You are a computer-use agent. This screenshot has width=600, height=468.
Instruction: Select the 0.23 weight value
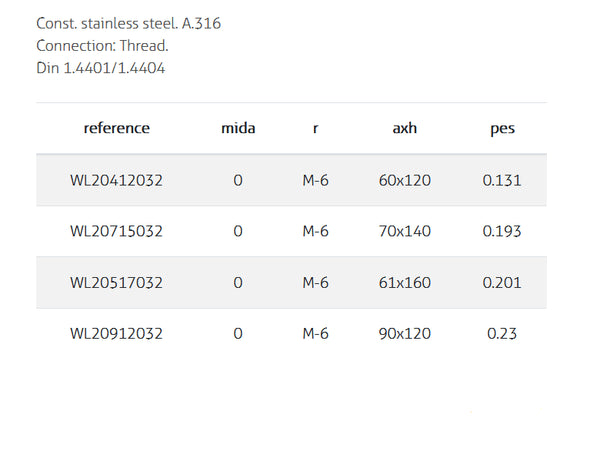pos(502,334)
